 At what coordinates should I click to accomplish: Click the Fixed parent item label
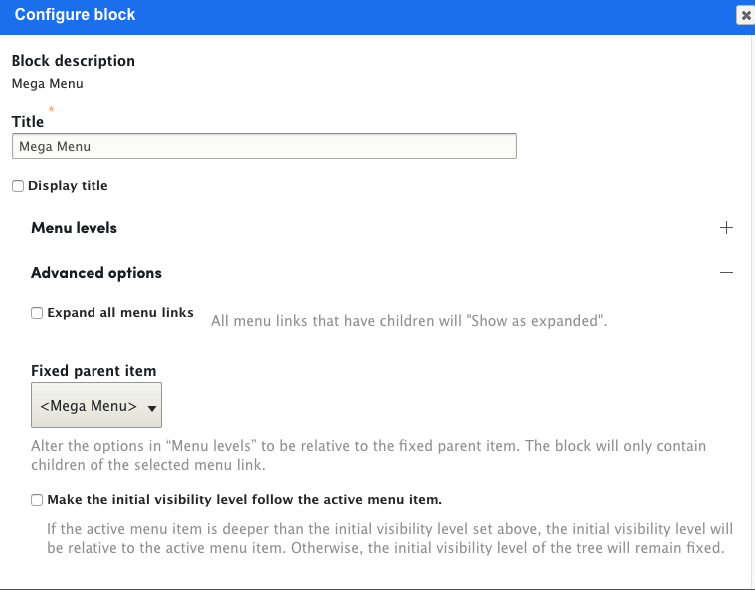tap(93, 371)
